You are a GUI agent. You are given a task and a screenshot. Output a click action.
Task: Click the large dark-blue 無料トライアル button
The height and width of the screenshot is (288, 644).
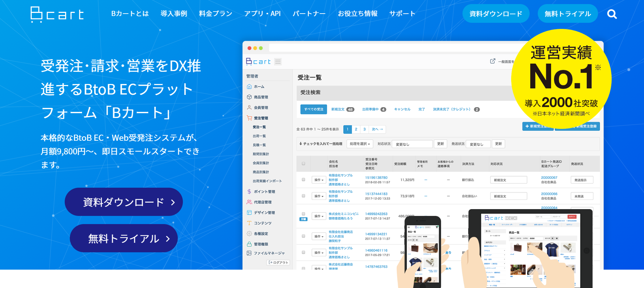[124, 238]
